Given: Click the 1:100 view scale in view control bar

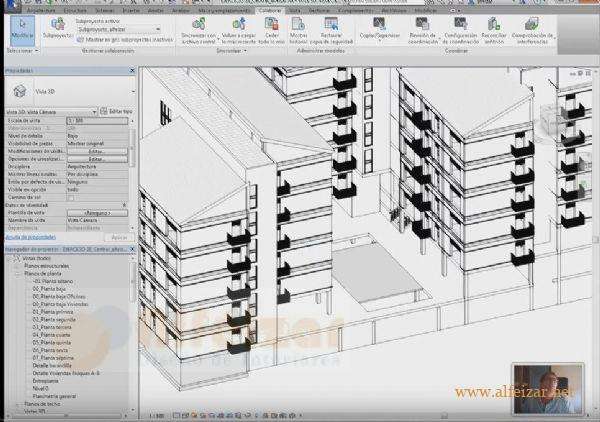Looking at the screenshot, I should (x=157, y=415).
